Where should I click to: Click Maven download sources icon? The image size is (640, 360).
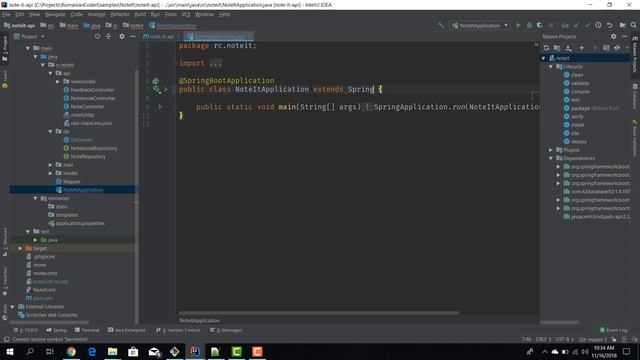pyautogui.click(x=568, y=48)
